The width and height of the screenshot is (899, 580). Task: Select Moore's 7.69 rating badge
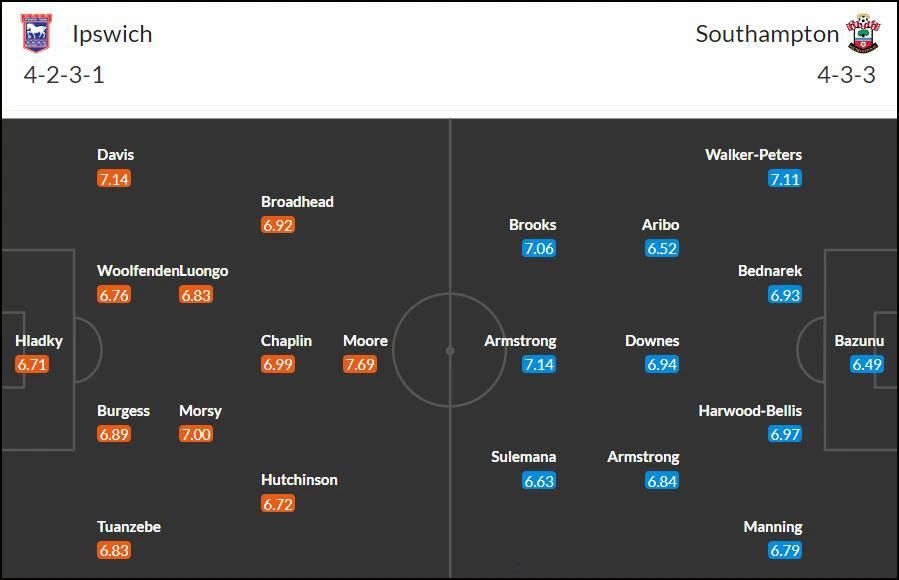coord(359,364)
